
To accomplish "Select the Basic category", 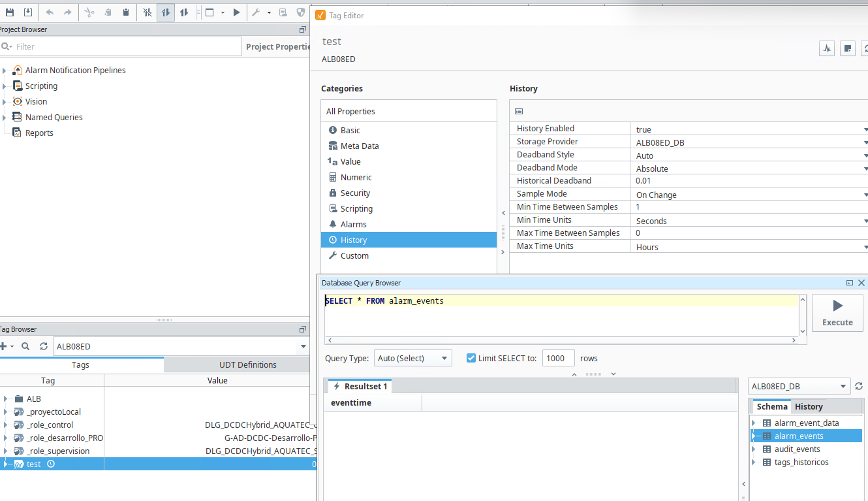I will (409, 131).
